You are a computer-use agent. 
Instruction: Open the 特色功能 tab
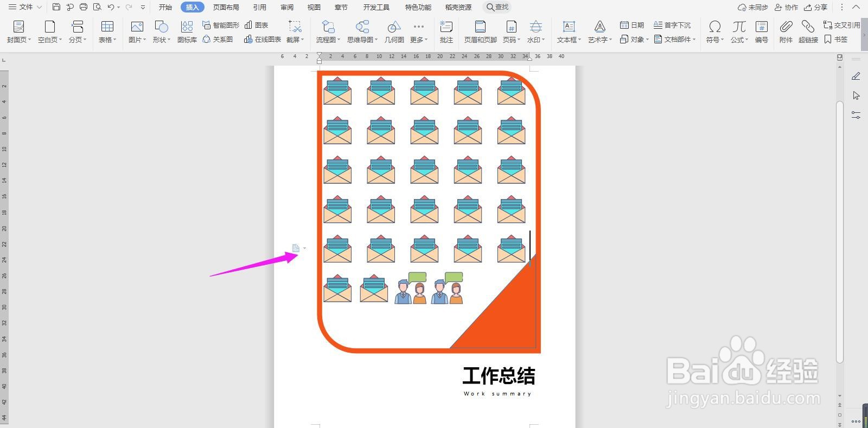tap(418, 7)
